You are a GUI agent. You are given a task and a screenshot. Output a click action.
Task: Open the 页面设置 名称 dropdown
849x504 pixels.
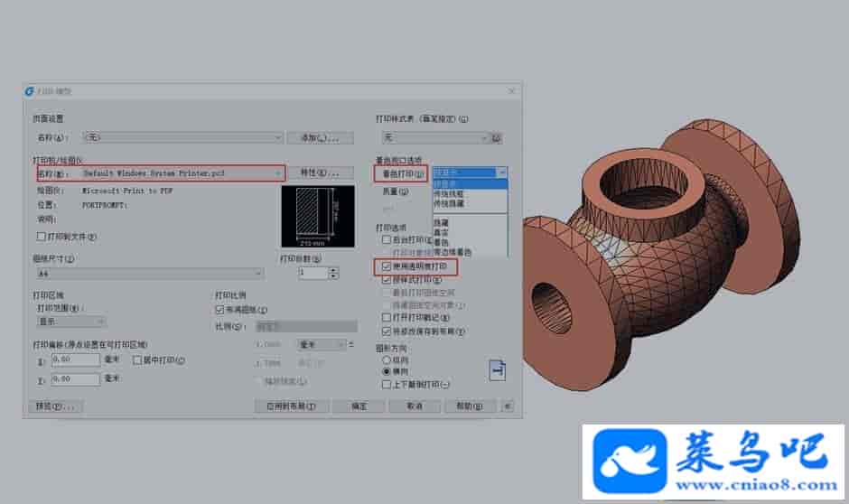[x=183, y=137]
